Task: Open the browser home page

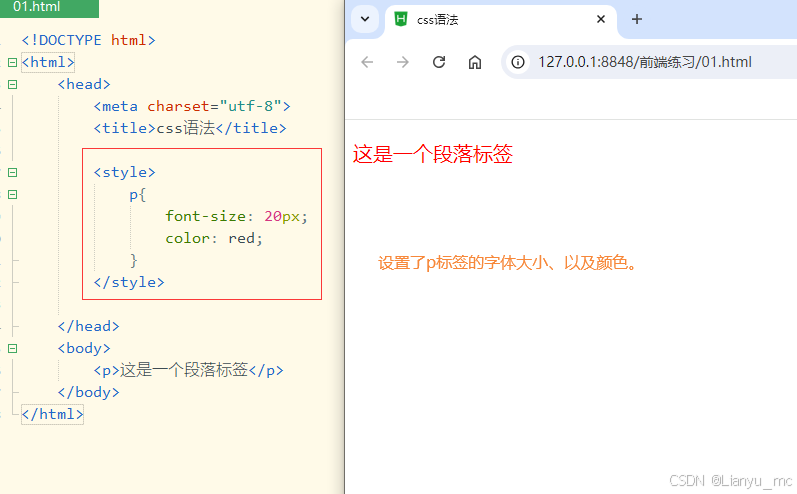Action: [x=475, y=62]
